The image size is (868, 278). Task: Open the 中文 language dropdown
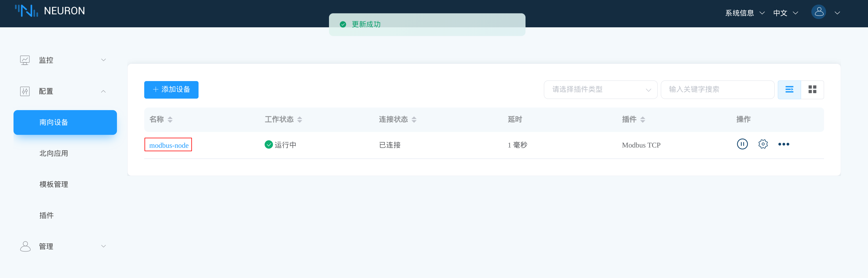click(786, 13)
